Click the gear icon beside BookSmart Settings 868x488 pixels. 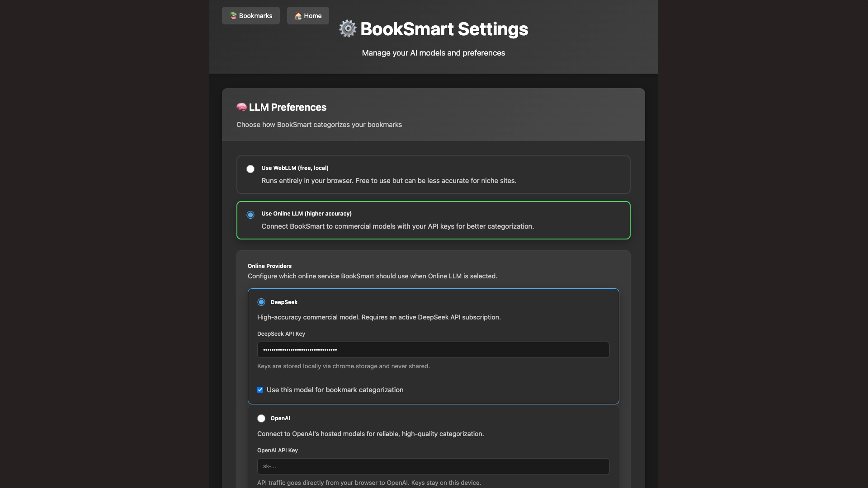point(348,29)
